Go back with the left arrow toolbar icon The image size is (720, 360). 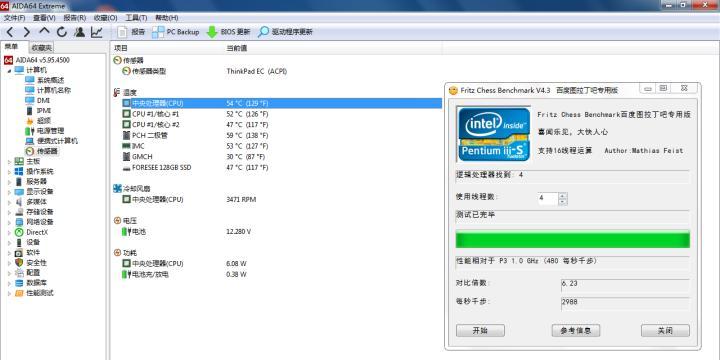point(10,32)
